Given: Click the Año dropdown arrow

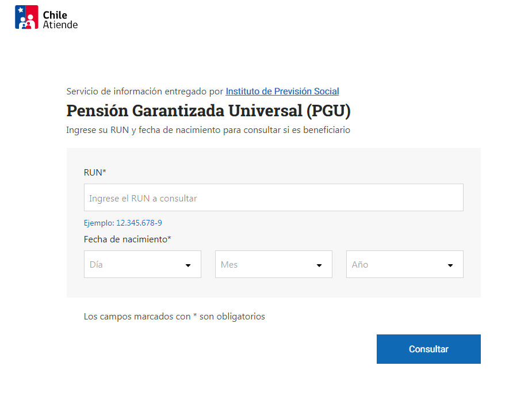Looking at the screenshot, I should 450,265.
